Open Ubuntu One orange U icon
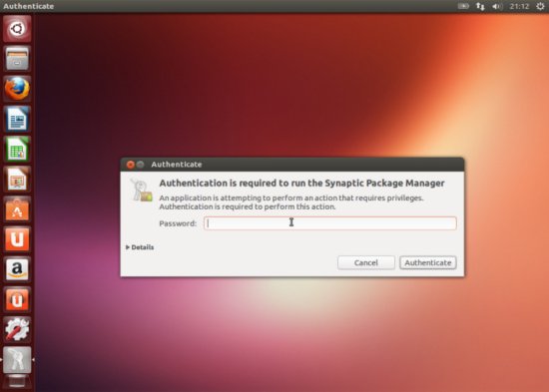Screen dimensions: 549x392 click(x=17, y=239)
